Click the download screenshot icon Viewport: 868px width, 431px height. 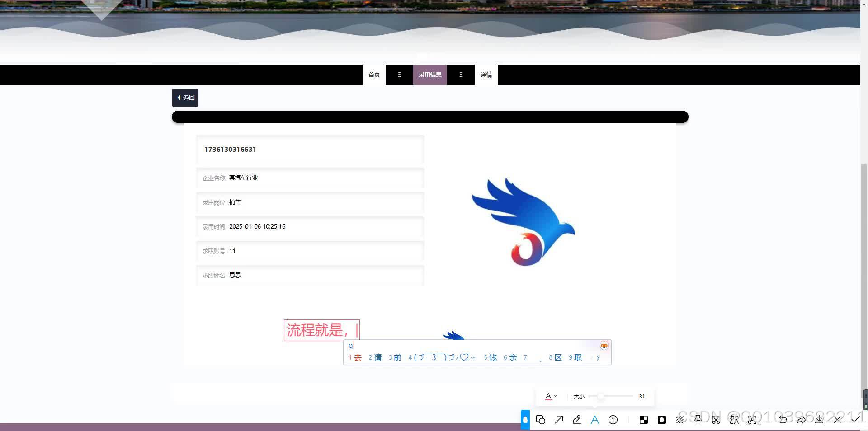coord(819,420)
